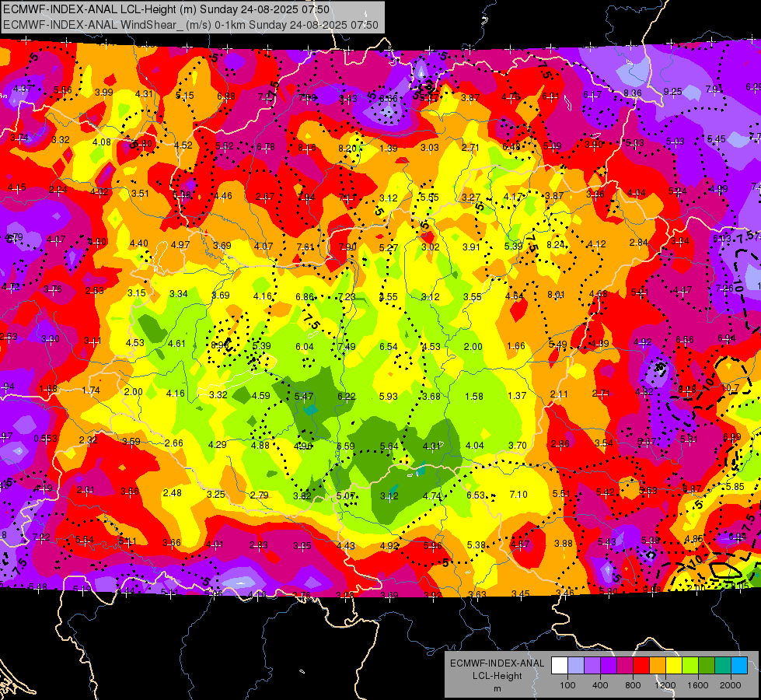Click the wind shear value 8.36
The width and height of the screenshot is (761, 700).
point(633,93)
